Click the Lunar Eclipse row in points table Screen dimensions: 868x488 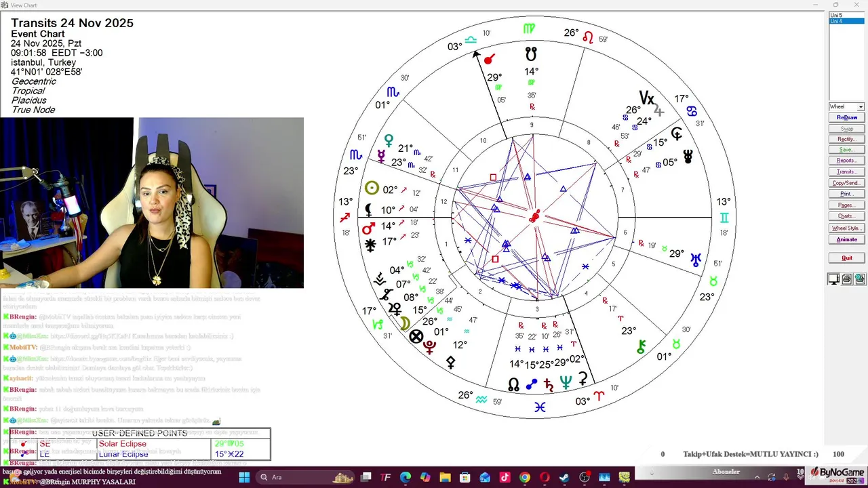point(141,454)
